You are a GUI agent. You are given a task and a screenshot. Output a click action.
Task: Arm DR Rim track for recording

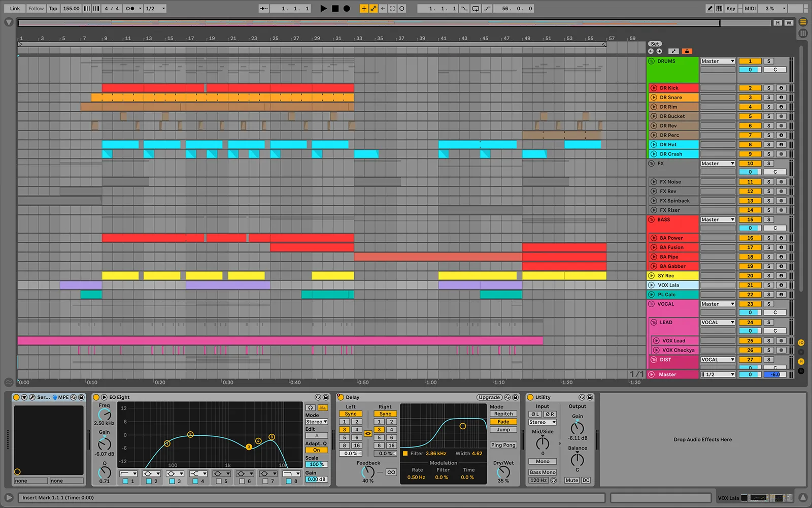782,107
